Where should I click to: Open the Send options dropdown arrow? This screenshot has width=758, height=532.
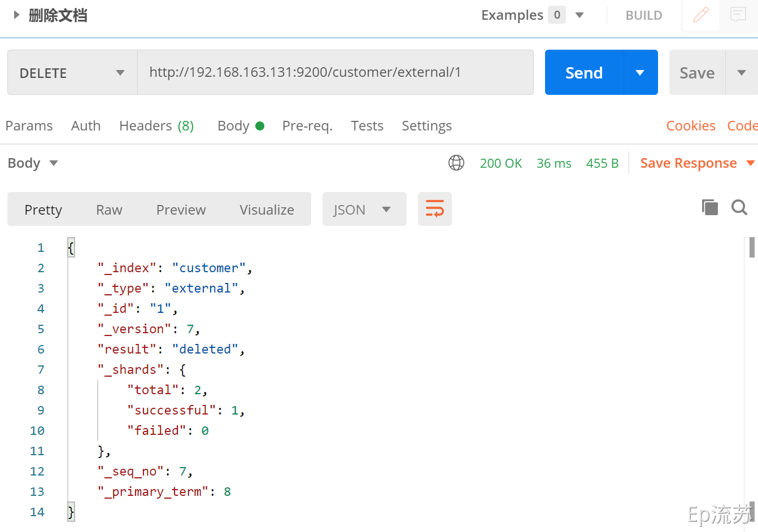click(640, 73)
